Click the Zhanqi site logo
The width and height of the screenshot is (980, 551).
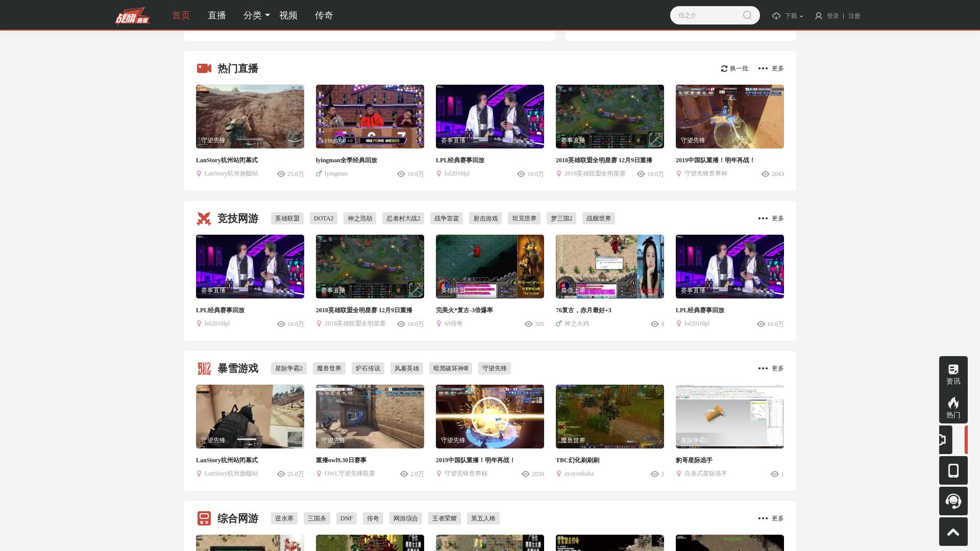point(133,16)
